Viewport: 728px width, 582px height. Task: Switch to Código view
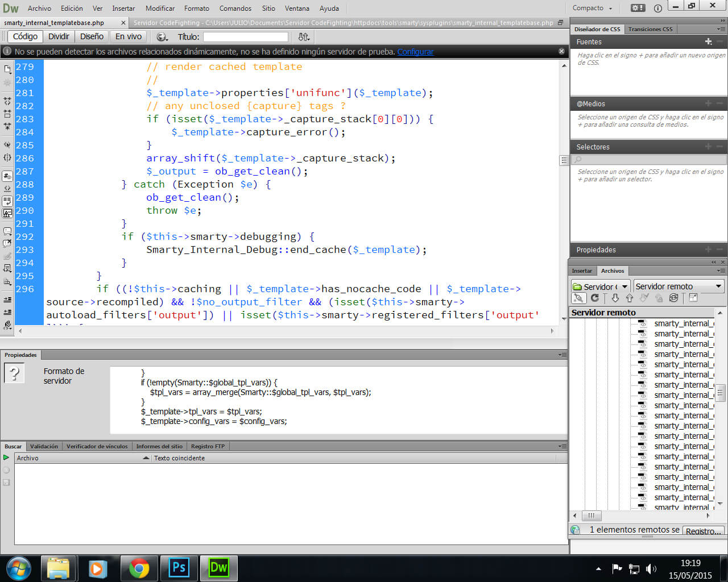25,36
